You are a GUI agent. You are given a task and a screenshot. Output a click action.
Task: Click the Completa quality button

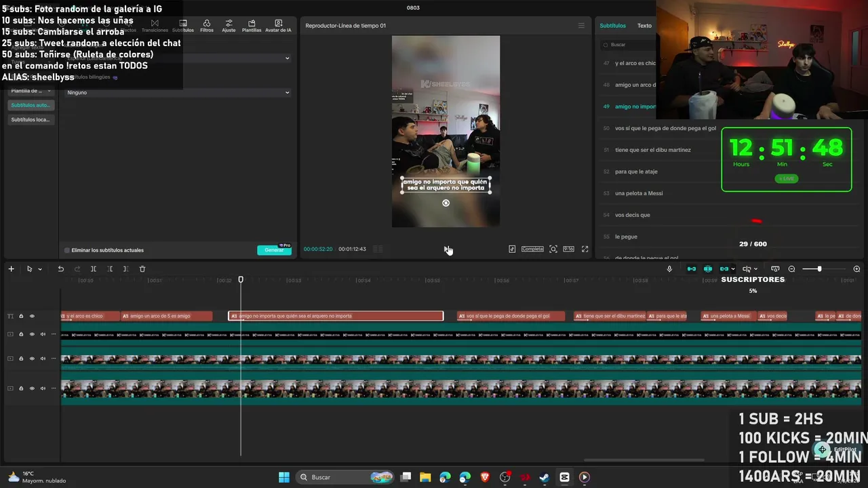(x=532, y=249)
